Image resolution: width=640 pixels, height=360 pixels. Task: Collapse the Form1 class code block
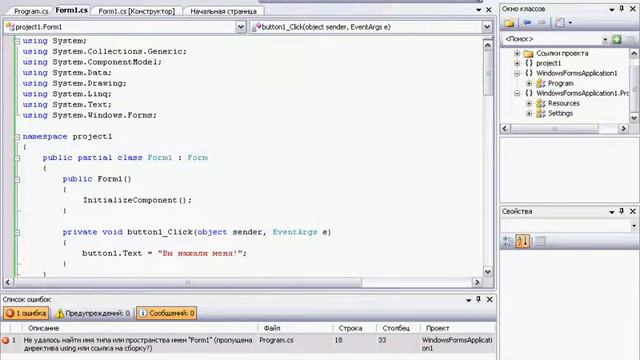[17, 158]
